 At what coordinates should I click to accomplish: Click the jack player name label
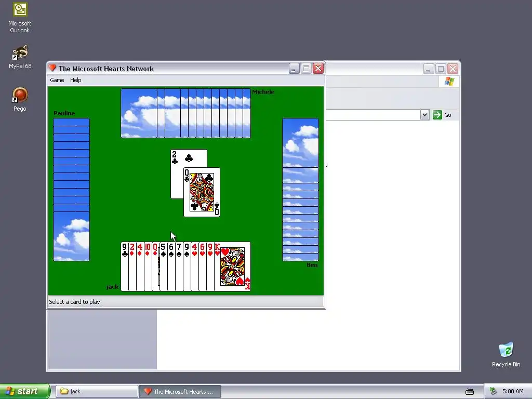[x=112, y=287]
